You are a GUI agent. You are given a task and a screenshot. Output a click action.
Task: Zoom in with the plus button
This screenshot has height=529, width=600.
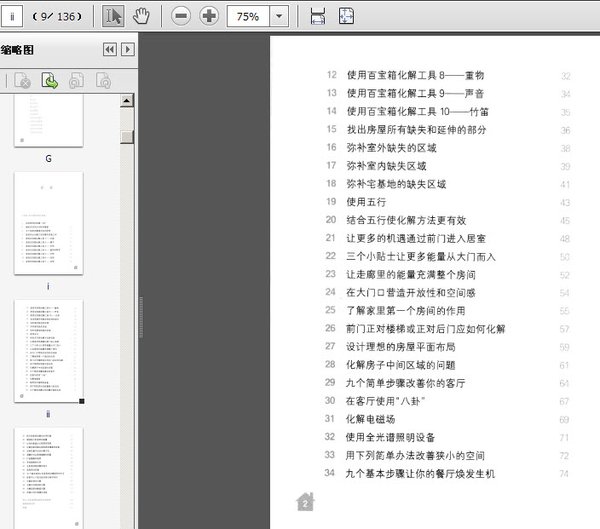point(209,16)
